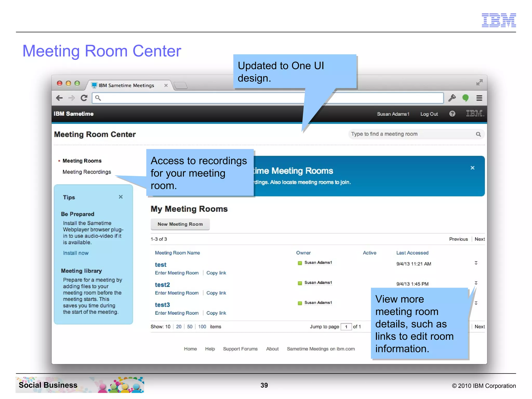Image resolution: width=532 pixels, height=399 pixels.
Task: Expand details for the test3 room
Action: pyautogui.click(x=476, y=303)
